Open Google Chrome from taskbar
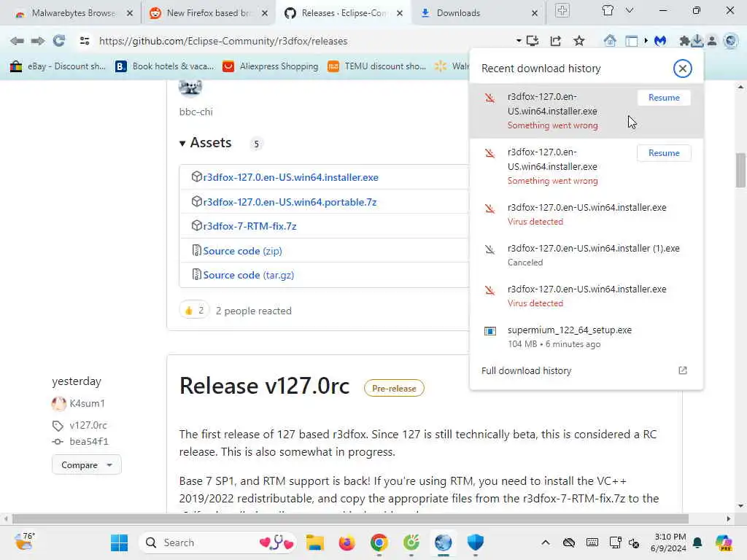The image size is (747, 560). (x=379, y=542)
